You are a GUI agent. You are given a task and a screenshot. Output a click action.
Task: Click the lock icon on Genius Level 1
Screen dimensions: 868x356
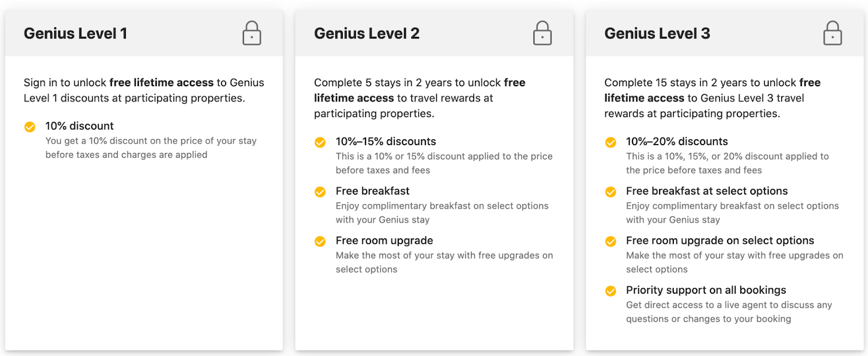click(252, 34)
